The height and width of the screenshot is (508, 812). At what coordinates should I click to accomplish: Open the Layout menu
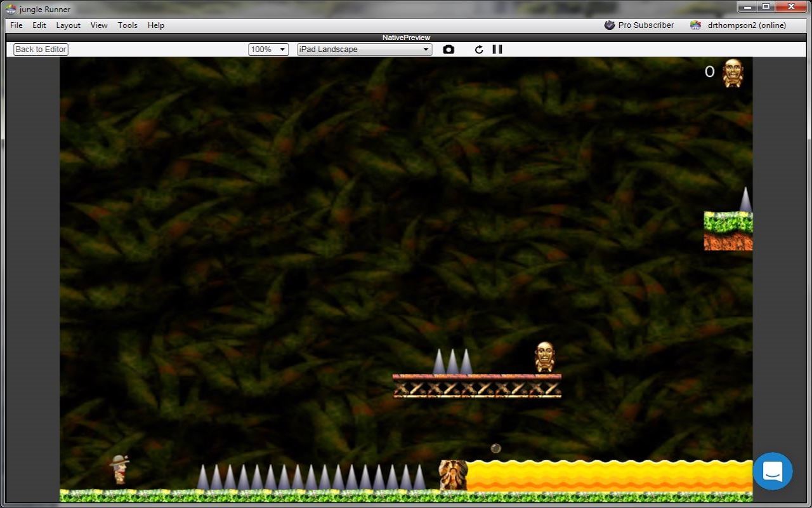coord(68,25)
